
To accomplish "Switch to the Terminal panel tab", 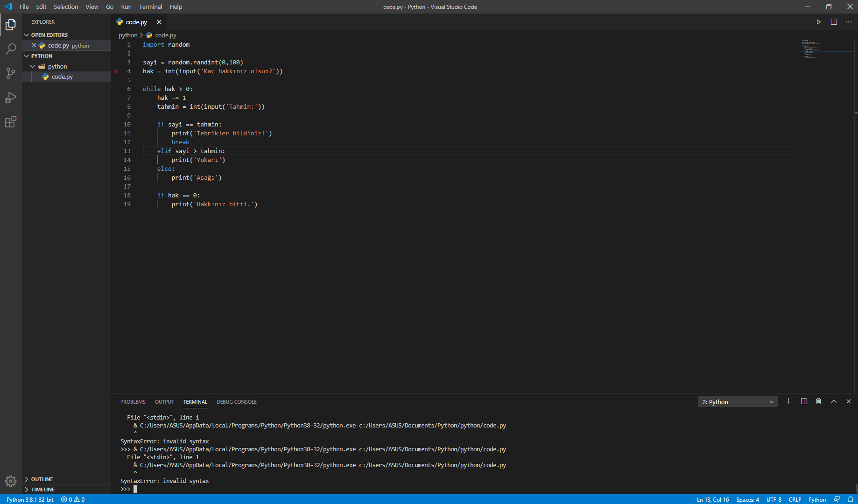I will (195, 402).
